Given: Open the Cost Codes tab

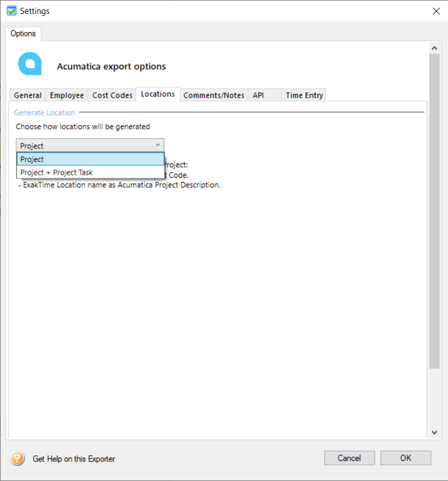Looking at the screenshot, I should point(112,96).
